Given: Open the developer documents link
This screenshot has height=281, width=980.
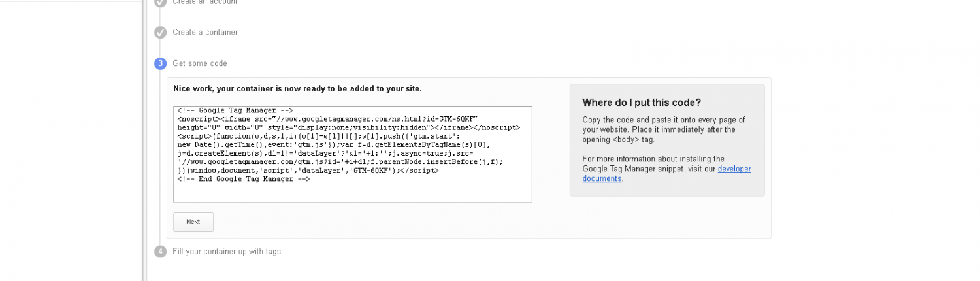Looking at the screenshot, I should (734, 169).
